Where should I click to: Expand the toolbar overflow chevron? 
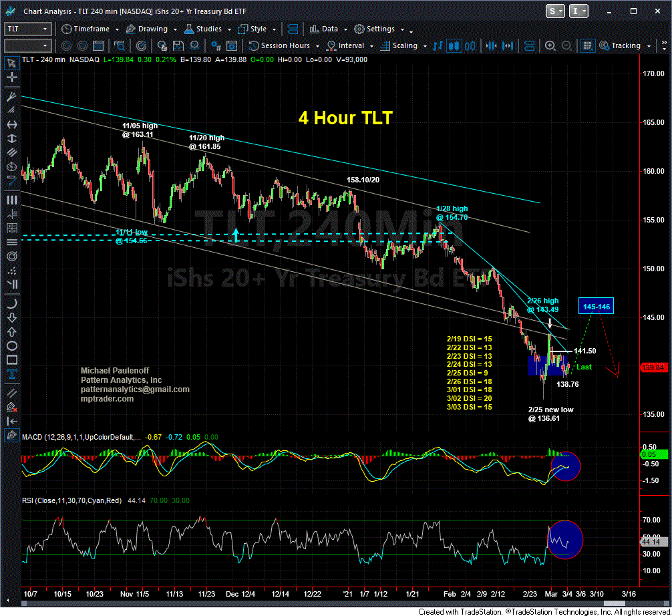tap(664, 43)
